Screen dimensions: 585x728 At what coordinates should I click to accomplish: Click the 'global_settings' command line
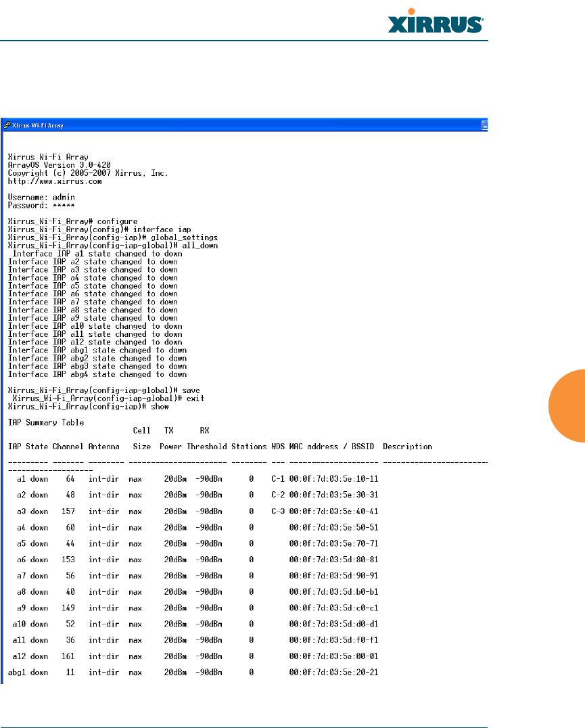pos(113,237)
